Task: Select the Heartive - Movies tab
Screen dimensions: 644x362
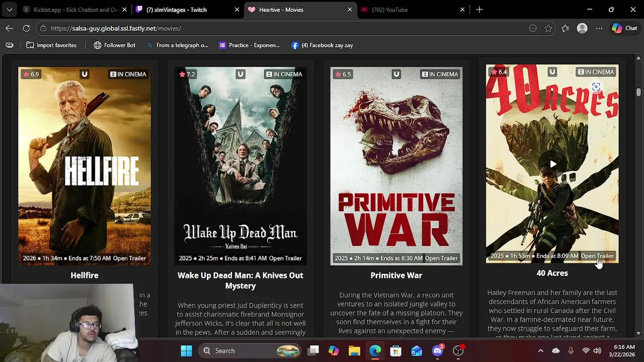Action: (x=300, y=10)
